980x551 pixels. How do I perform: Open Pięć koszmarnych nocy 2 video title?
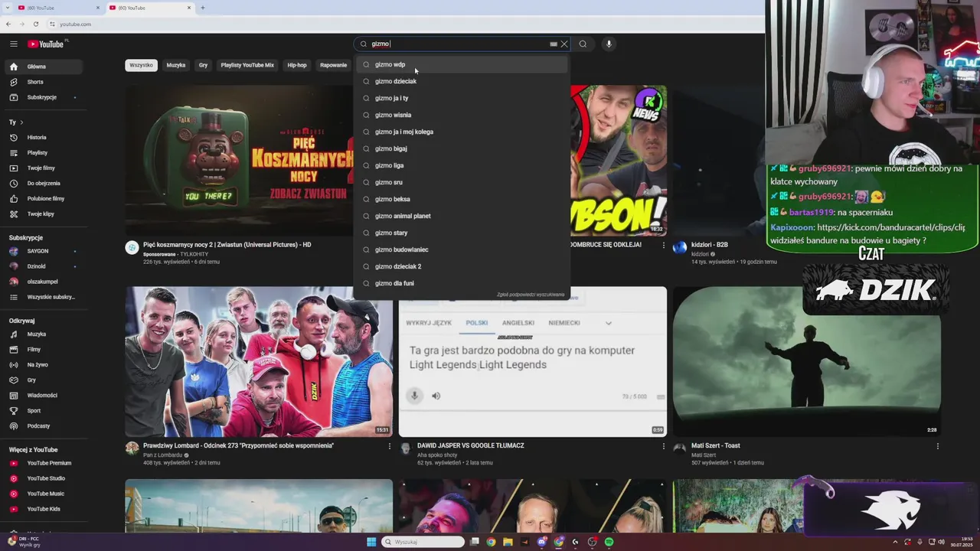tap(227, 245)
